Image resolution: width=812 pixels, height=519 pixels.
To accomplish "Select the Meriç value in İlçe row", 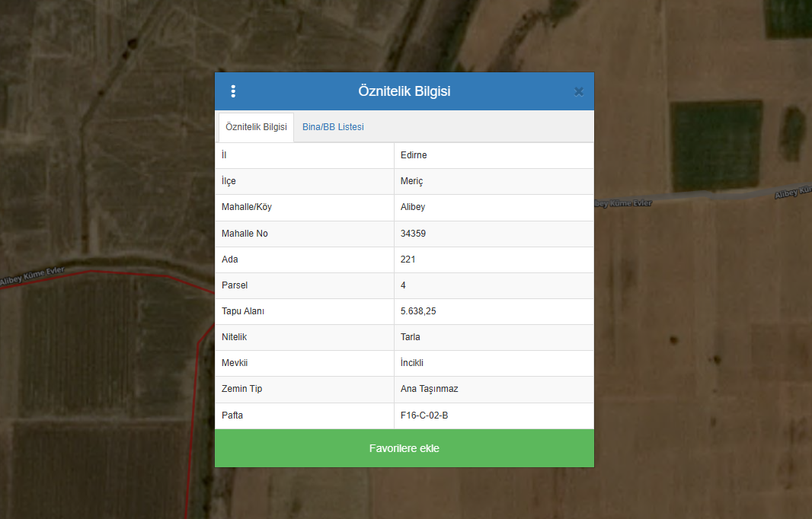I will pos(411,181).
